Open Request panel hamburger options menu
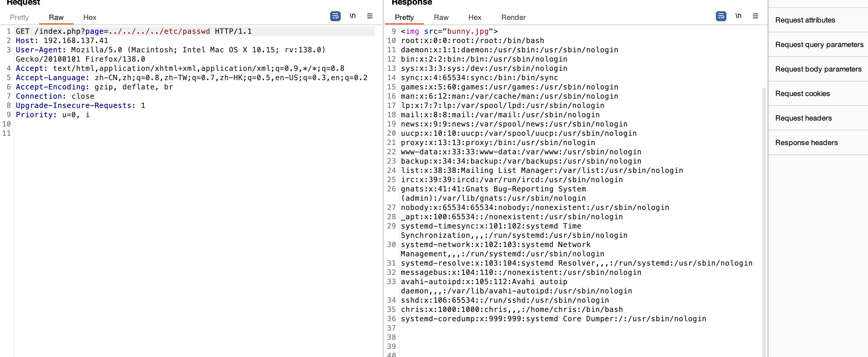Image resolution: width=868 pixels, height=357 pixels. click(369, 16)
